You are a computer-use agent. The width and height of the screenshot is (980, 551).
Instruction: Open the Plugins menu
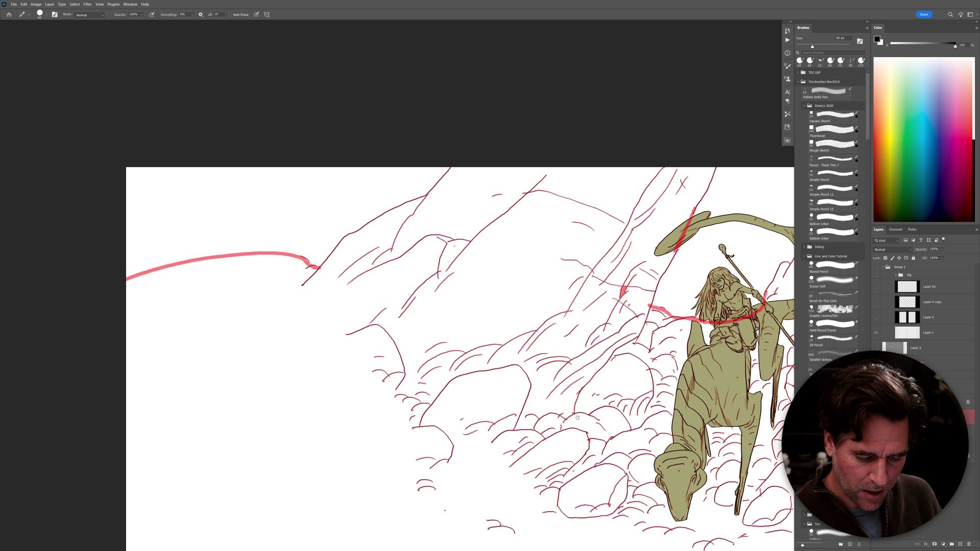pos(113,4)
